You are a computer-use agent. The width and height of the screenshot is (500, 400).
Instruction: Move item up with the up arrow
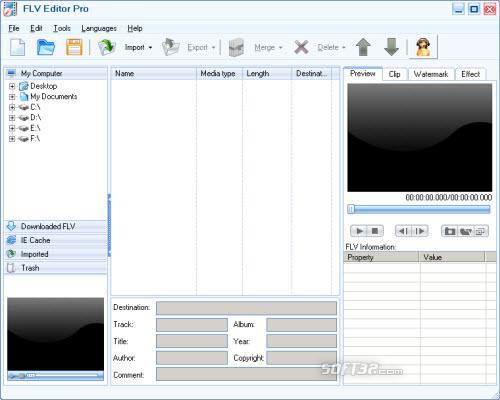pyautogui.click(x=363, y=47)
